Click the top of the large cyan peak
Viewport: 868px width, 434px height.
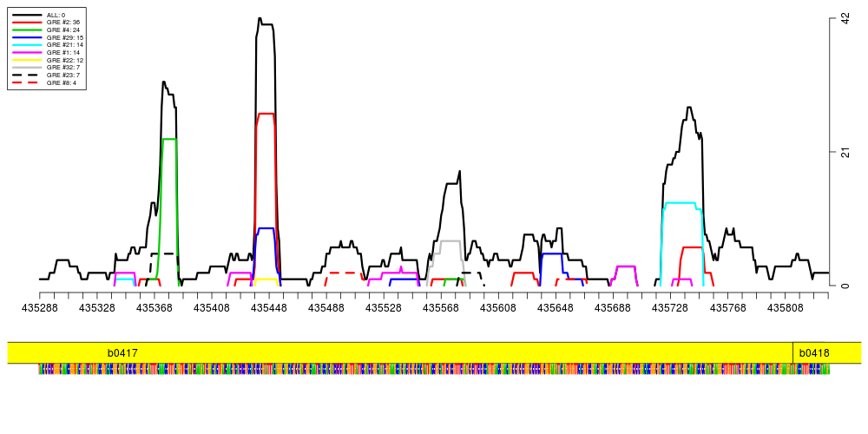[681, 203]
